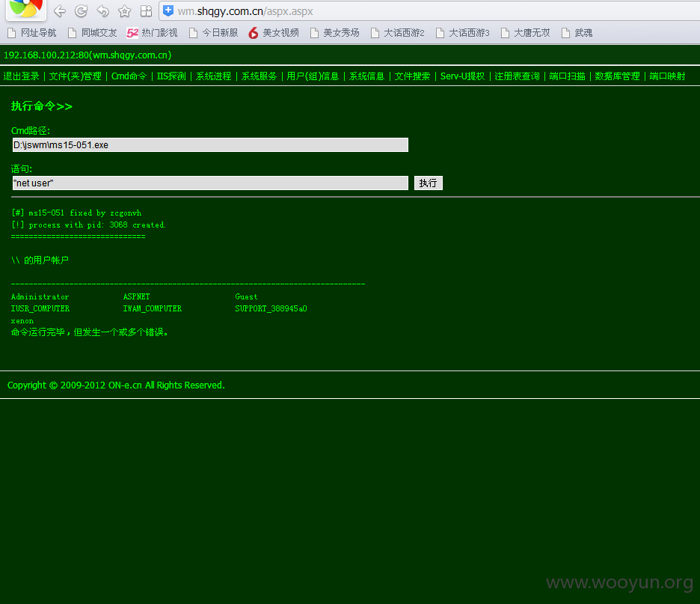Open 用户(组)信息 menu item
The height and width of the screenshot is (604, 700).
coord(313,76)
